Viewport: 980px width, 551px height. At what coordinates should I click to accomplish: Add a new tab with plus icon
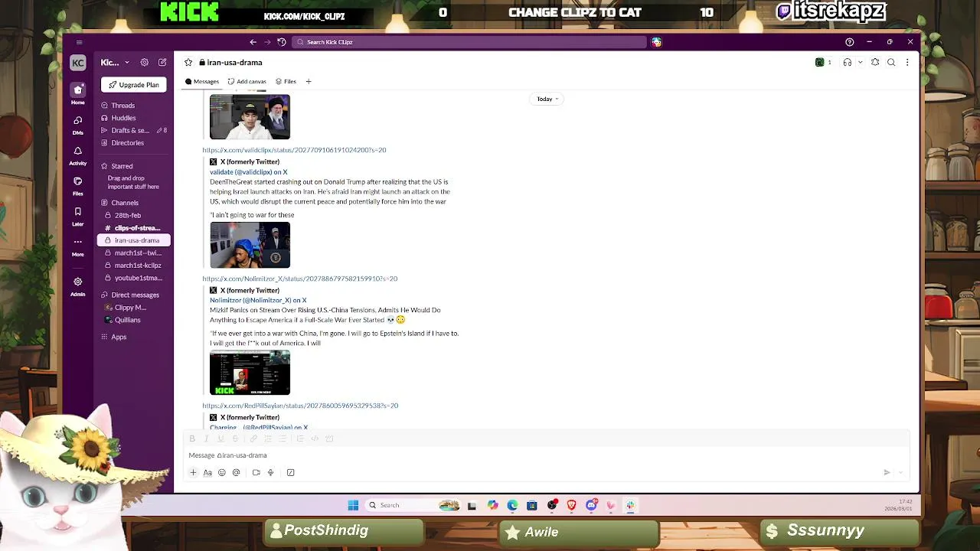[x=309, y=81]
